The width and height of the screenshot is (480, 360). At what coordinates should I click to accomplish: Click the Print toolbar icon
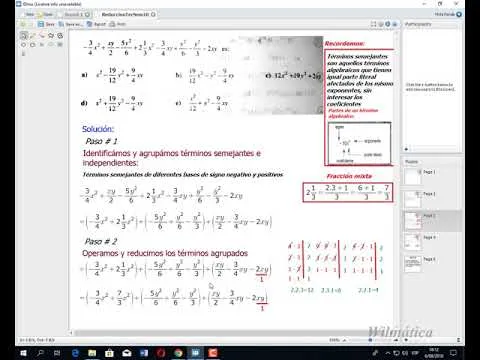[x=117, y=24]
